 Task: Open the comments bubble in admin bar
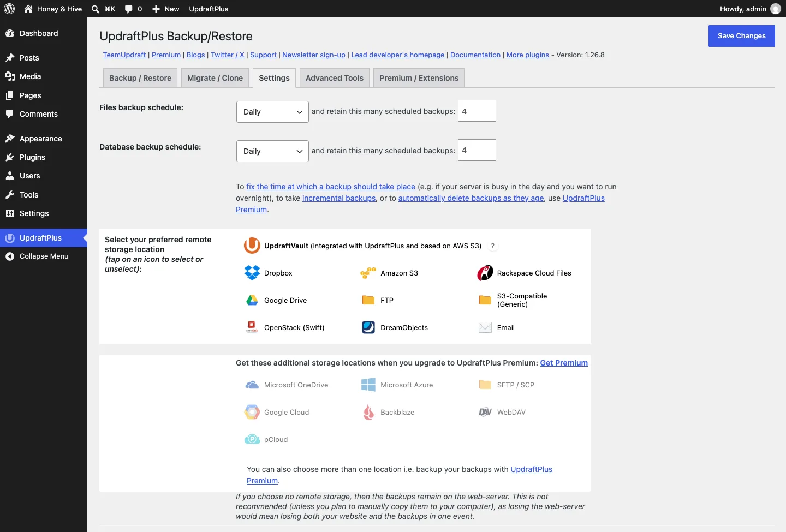pos(133,9)
